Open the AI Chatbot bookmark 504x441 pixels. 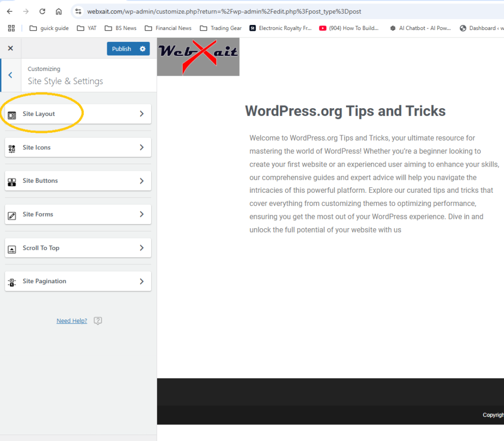[420, 28]
